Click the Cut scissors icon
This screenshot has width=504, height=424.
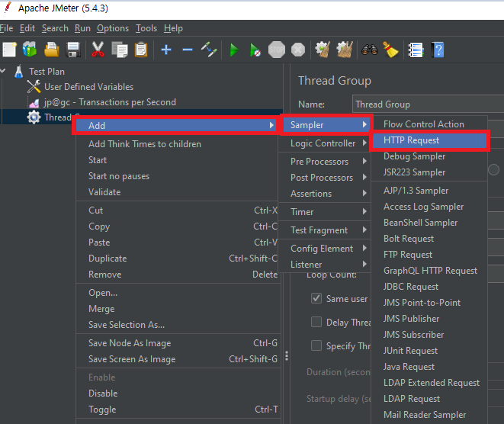coord(98,50)
